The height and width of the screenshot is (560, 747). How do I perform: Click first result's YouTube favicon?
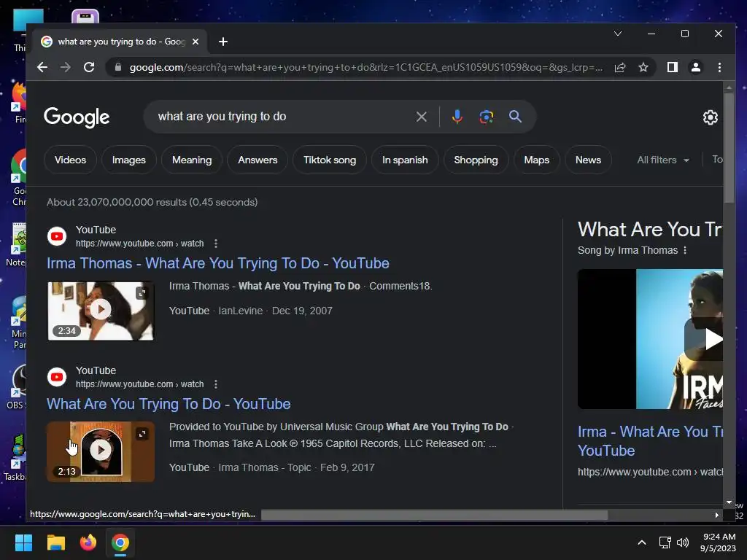click(57, 236)
